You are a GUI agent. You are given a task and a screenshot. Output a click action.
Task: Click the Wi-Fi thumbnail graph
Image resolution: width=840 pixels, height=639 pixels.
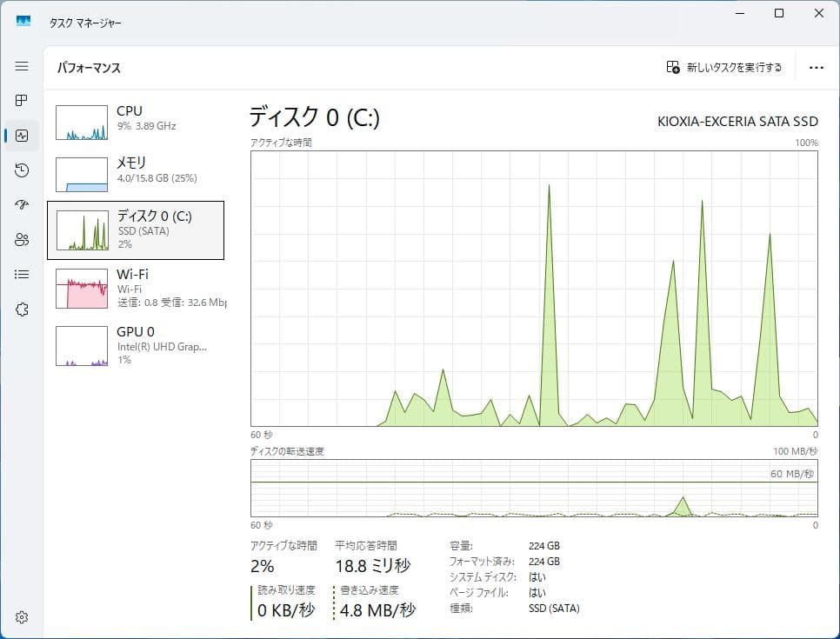pyautogui.click(x=82, y=287)
